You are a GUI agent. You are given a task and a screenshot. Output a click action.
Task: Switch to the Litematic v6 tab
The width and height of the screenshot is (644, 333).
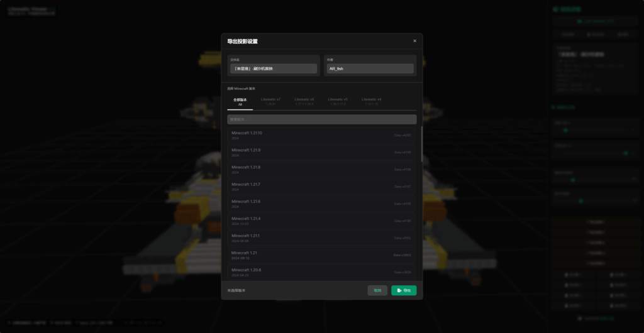click(304, 101)
